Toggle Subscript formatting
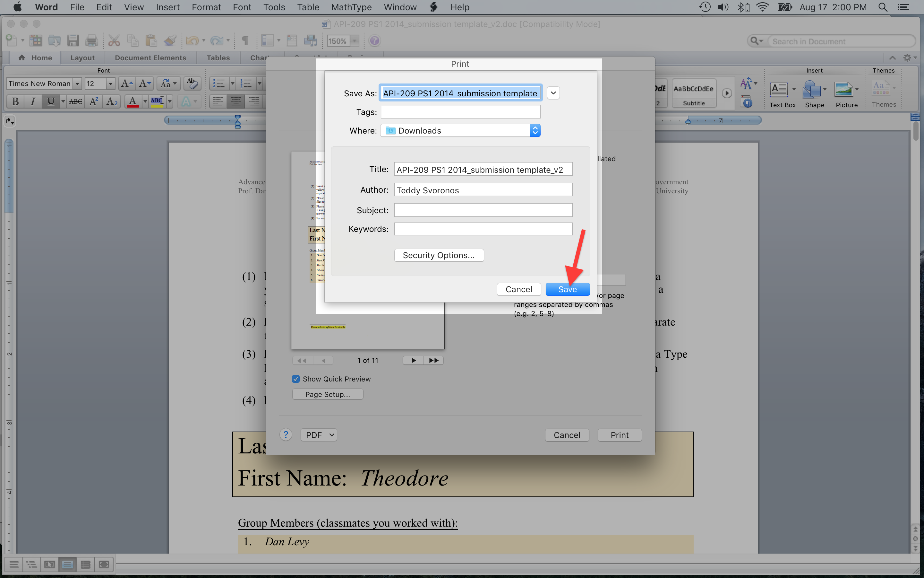The height and width of the screenshot is (578, 924). (x=112, y=102)
